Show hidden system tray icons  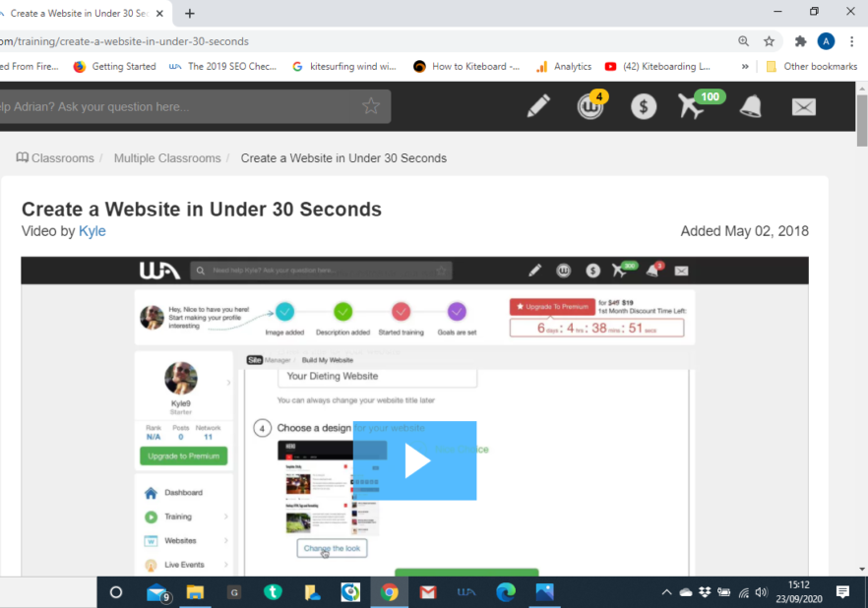click(x=667, y=592)
